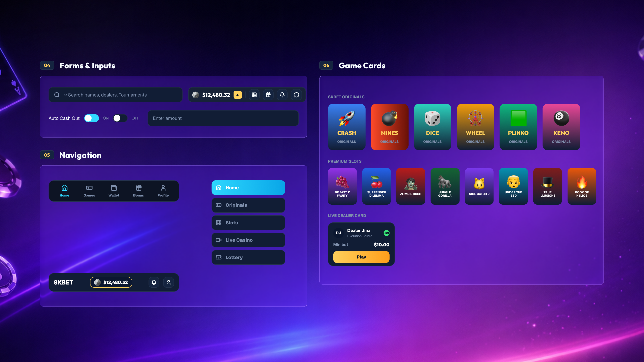Open the KENO originals game card
This screenshot has height=362, width=644.
561,127
